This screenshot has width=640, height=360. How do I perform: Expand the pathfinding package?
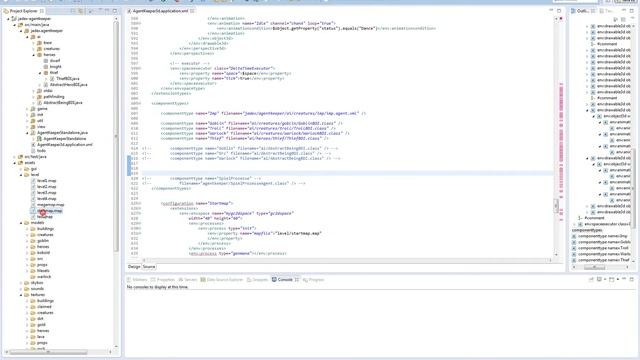click(34, 97)
